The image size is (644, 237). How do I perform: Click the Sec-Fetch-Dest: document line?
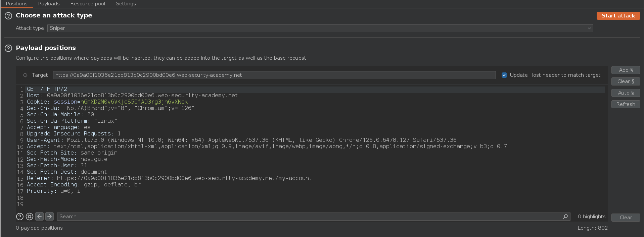point(67,172)
